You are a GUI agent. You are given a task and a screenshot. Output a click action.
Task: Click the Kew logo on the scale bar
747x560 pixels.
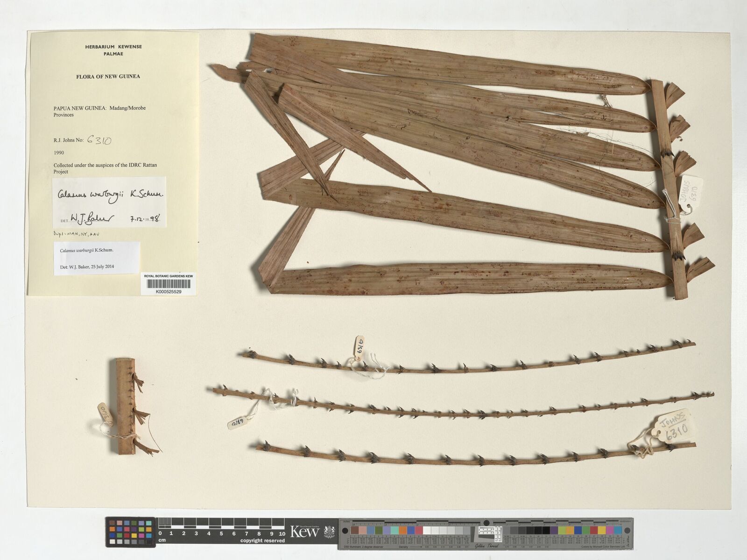coord(304,531)
